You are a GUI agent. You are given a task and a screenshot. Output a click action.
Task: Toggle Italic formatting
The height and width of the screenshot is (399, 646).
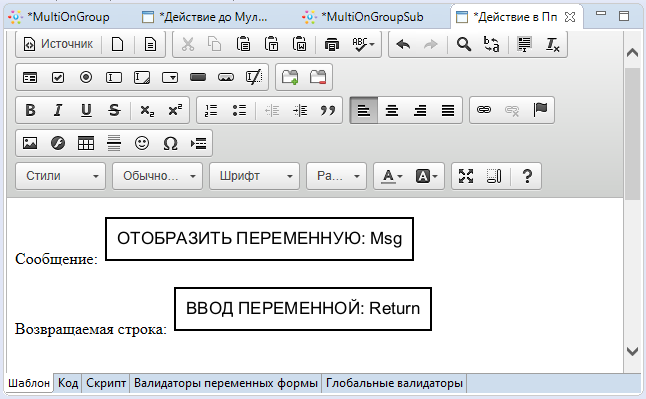pyautogui.click(x=58, y=110)
